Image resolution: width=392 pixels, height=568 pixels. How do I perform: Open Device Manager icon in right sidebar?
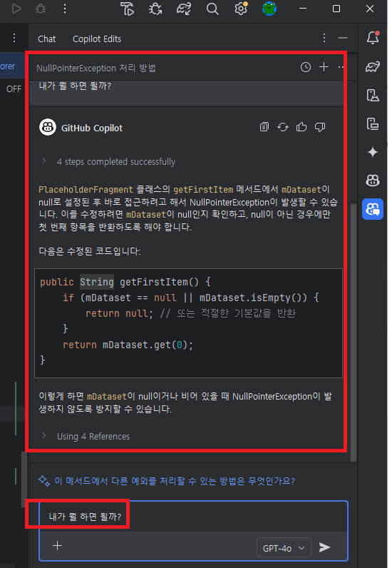373,96
